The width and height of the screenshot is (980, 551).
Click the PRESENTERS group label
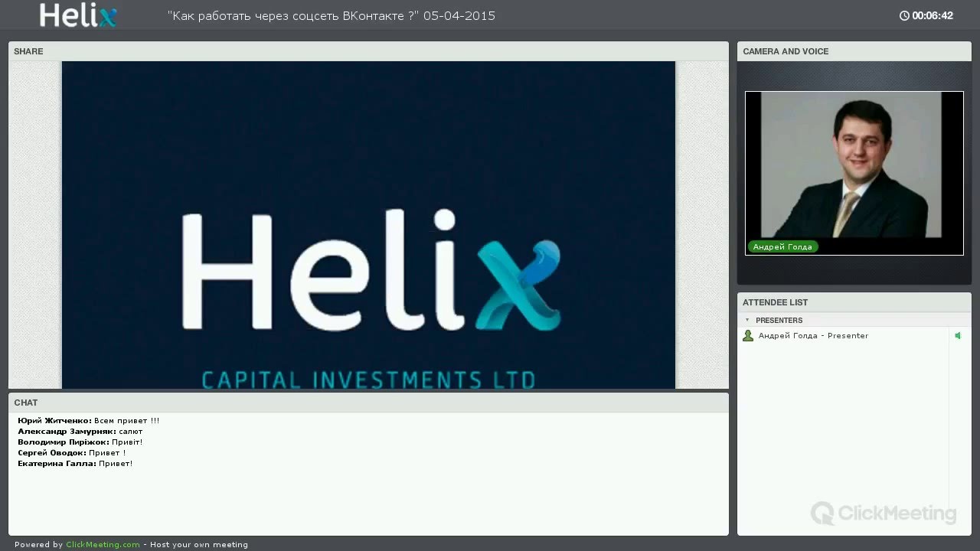pyautogui.click(x=779, y=320)
